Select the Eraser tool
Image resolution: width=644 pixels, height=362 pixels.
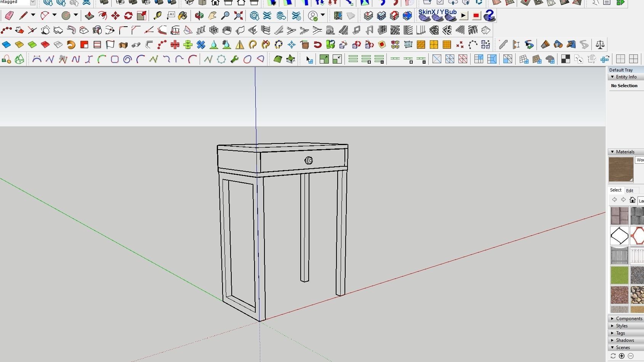coord(9,16)
